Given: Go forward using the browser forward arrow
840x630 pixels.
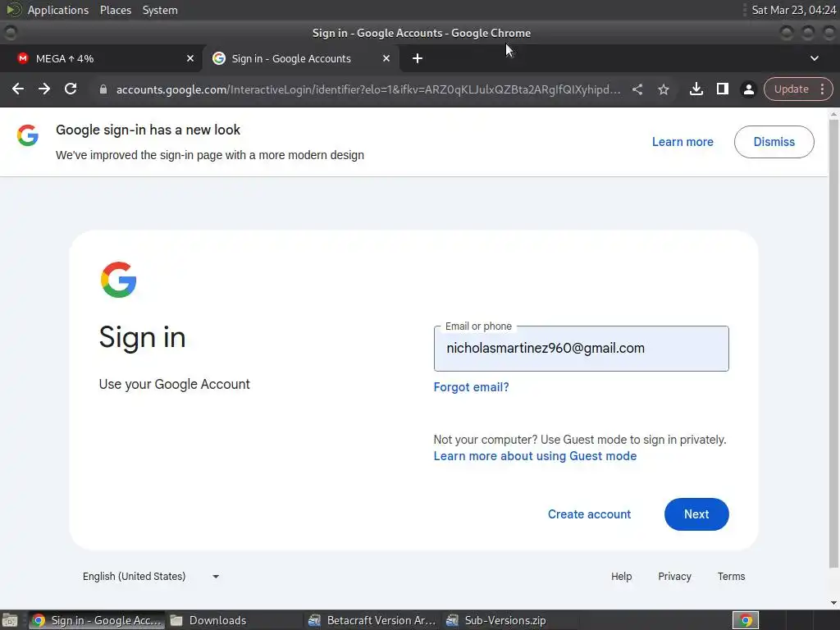Looking at the screenshot, I should tap(44, 89).
